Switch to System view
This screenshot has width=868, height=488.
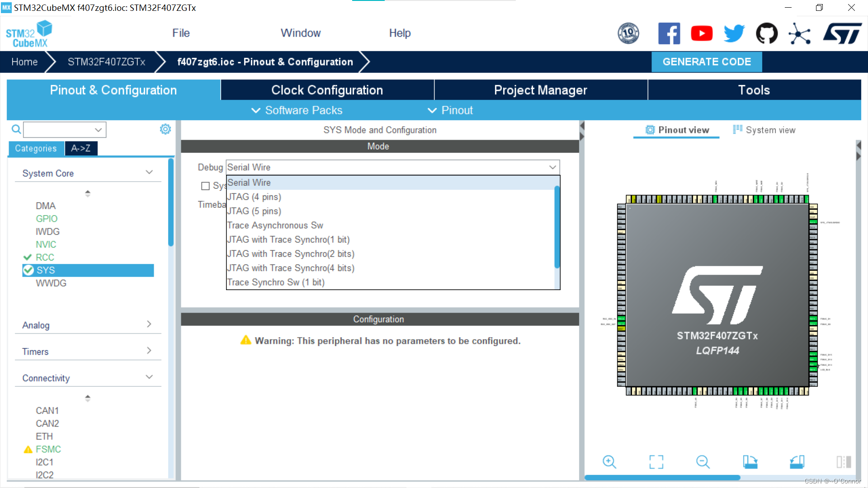pos(764,130)
